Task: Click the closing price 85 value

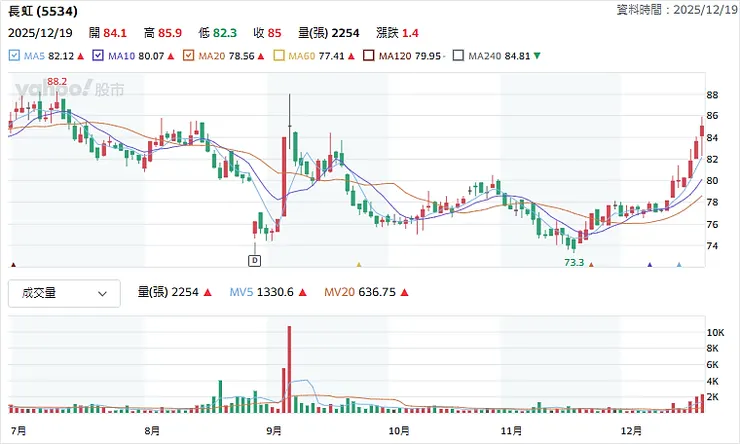Action: point(274,33)
